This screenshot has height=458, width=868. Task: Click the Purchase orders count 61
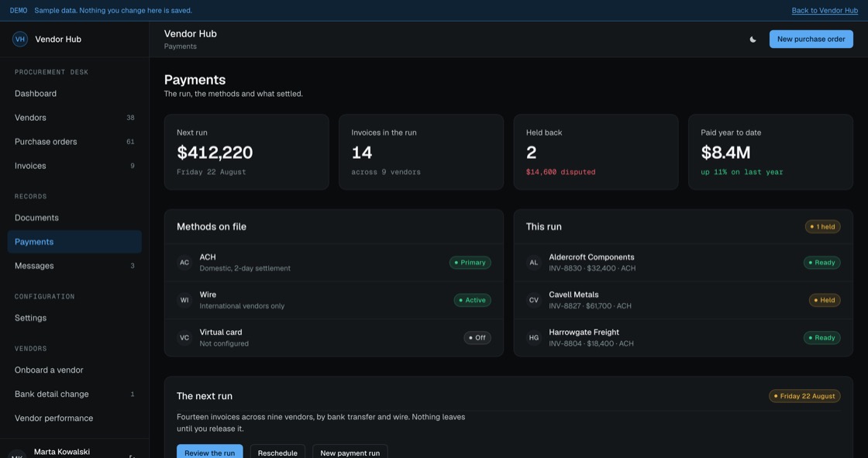pos(131,142)
